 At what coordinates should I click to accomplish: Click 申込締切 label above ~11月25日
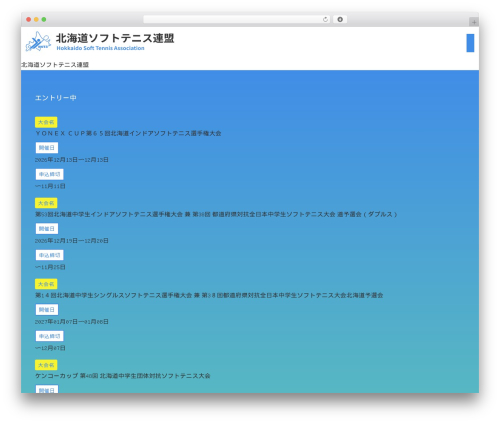pos(49,255)
